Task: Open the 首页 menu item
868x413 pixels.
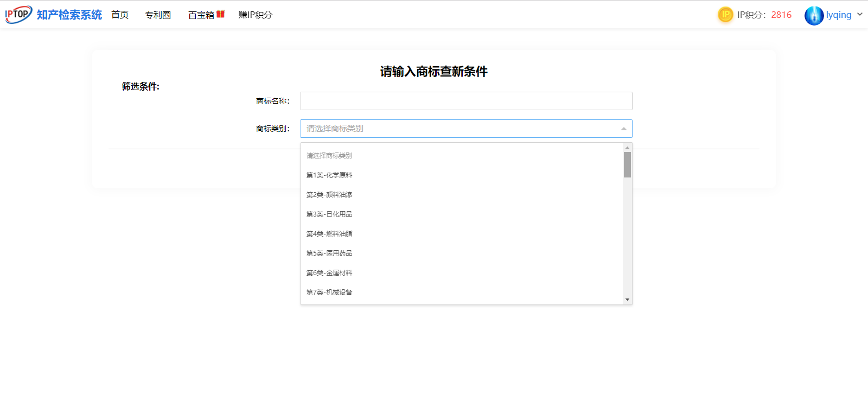Action: [120, 15]
